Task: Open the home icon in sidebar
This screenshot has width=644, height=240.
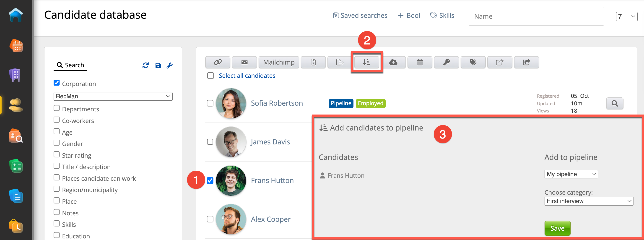Action: click(16, 16)
